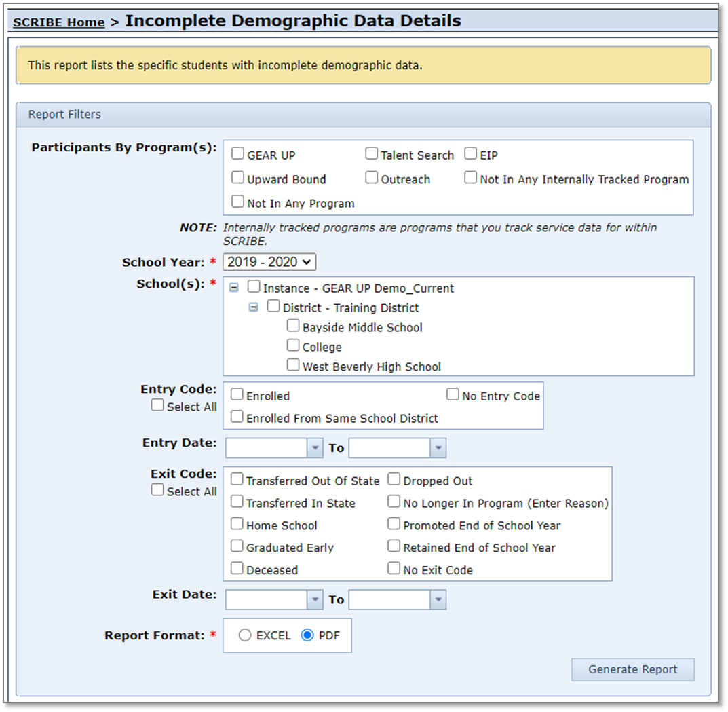Click the Entry Date start field

click(267, 448)
